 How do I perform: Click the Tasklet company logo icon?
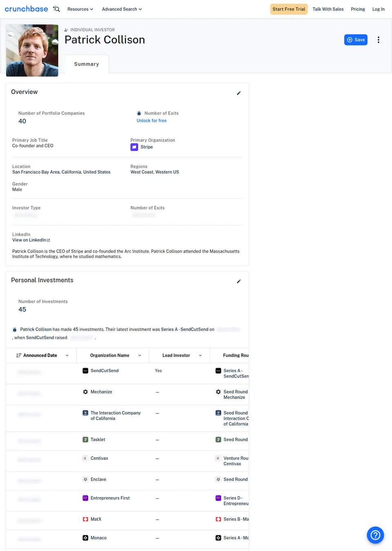click(x=85, y=440)
